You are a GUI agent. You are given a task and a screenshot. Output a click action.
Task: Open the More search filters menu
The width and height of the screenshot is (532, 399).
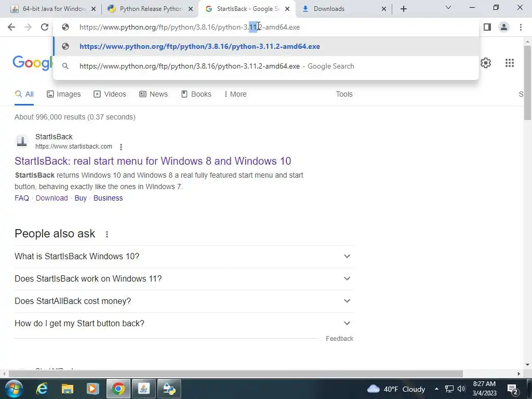coord(235,95)
